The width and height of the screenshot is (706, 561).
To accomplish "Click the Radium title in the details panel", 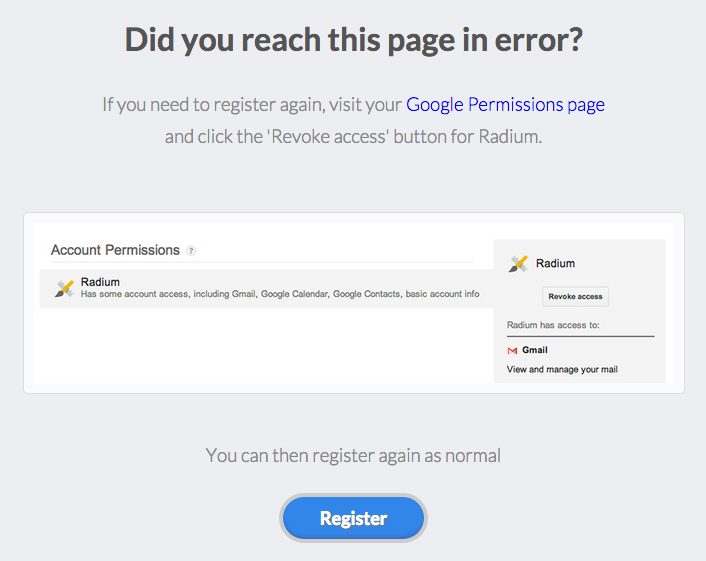I will 555,263.
